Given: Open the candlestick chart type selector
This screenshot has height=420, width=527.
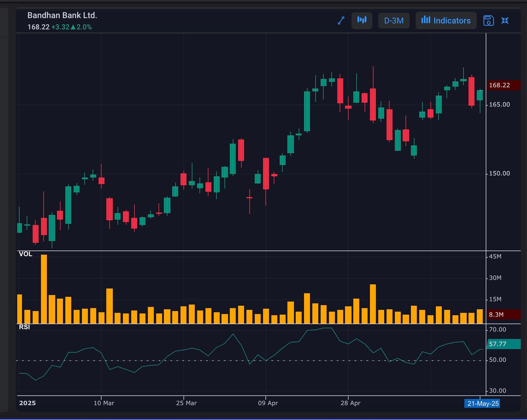Looking at the screenshot, I should 362,20.
